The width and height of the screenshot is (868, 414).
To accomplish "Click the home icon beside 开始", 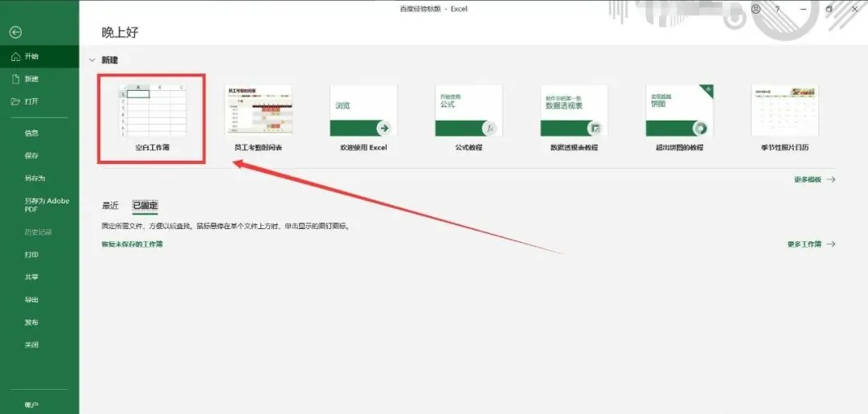I will [15, 56].
